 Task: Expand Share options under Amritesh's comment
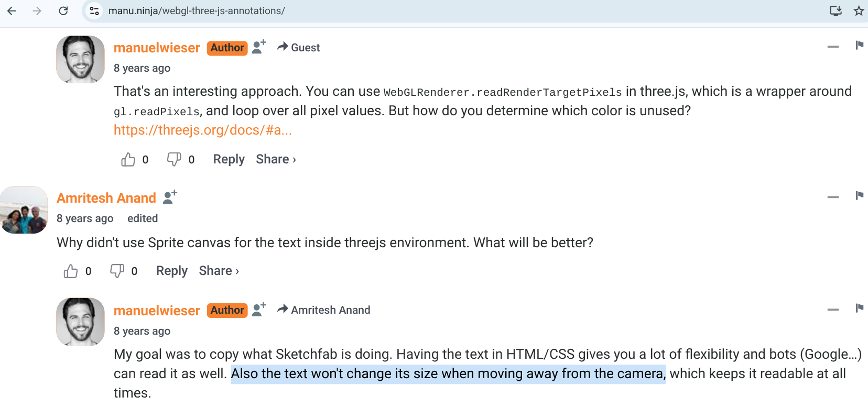pos(219,271)
